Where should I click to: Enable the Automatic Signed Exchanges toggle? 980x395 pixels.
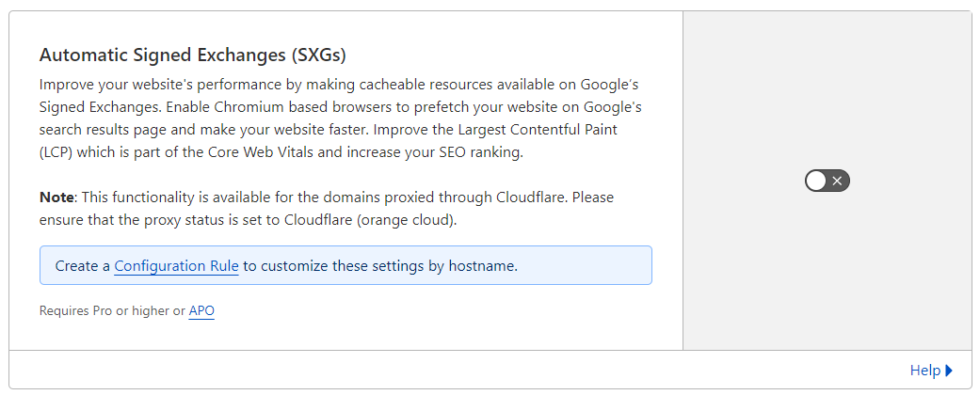click(827, 181)
